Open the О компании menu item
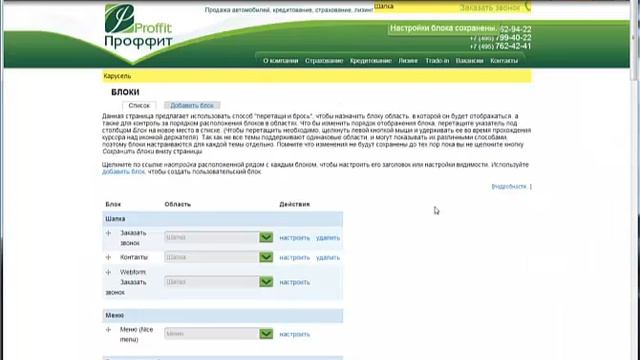The image size is (640, 360). point(280,60)
